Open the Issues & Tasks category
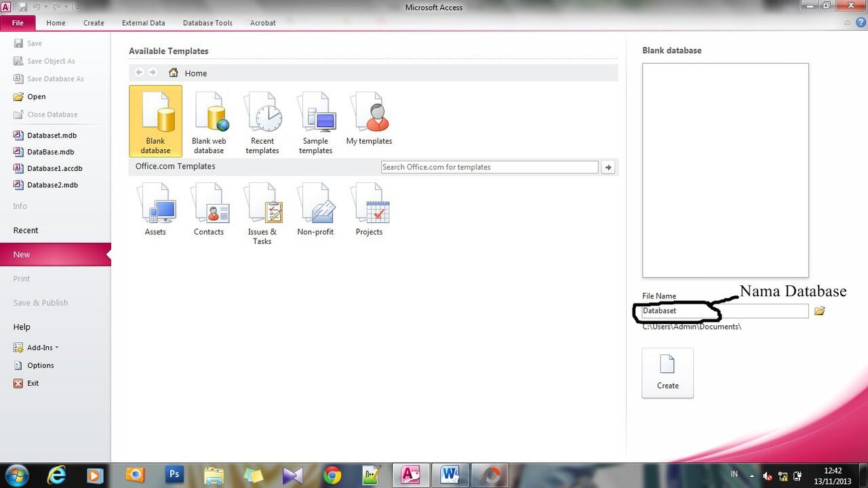 tap(262, 213)
